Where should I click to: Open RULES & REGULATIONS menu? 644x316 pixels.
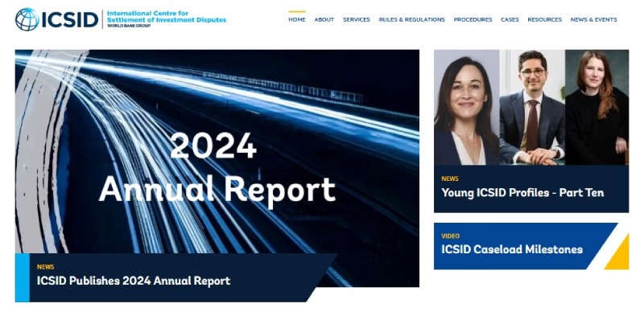pyautogui.click(x=411, y=19)
